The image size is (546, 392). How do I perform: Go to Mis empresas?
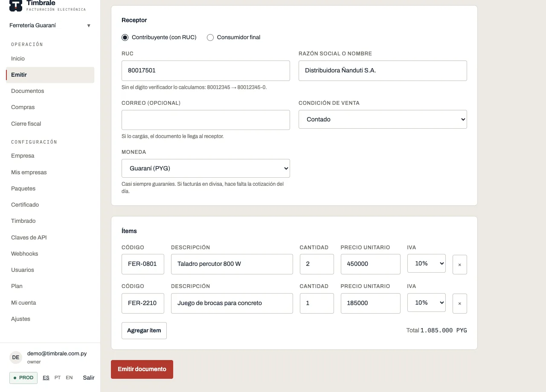50,173
